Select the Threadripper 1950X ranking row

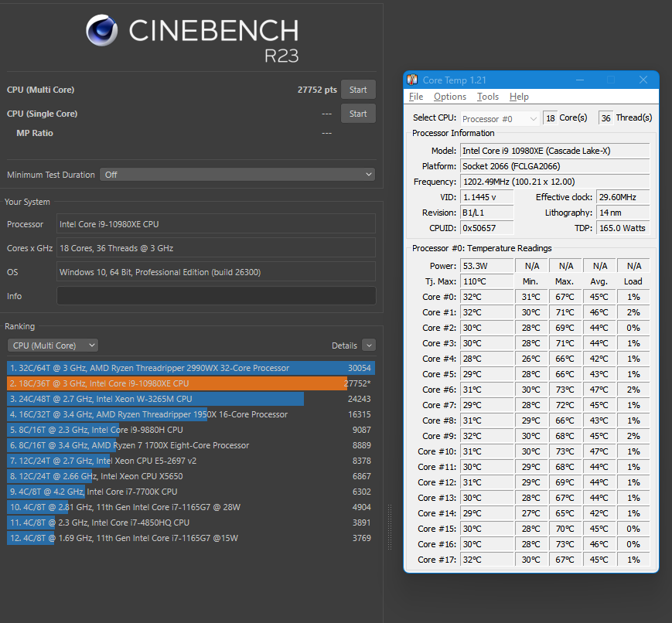pos(191,414)
